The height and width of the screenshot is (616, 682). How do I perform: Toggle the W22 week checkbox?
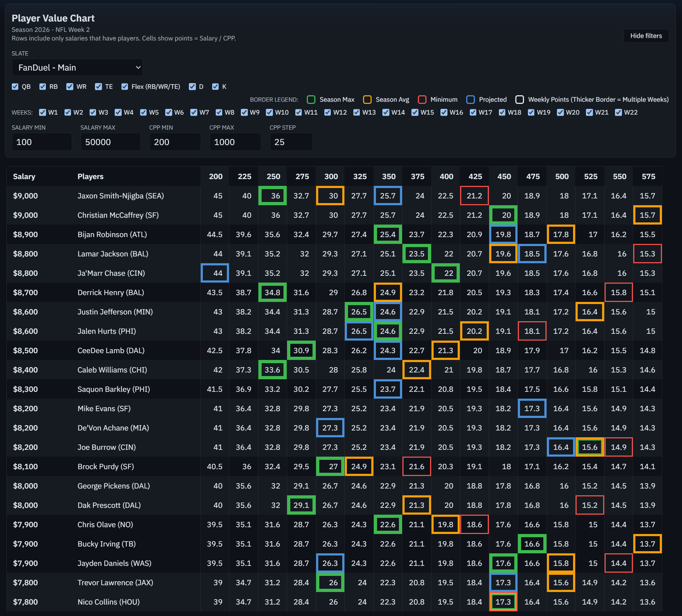point(618,112)
